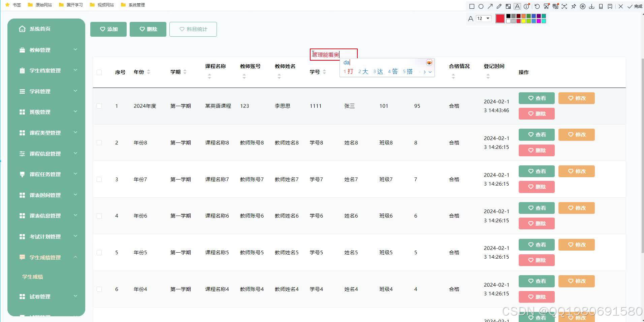644x322 pixels.
Task: Pick the yellow color swatch in the palette
Action: [x=524, y=21]
